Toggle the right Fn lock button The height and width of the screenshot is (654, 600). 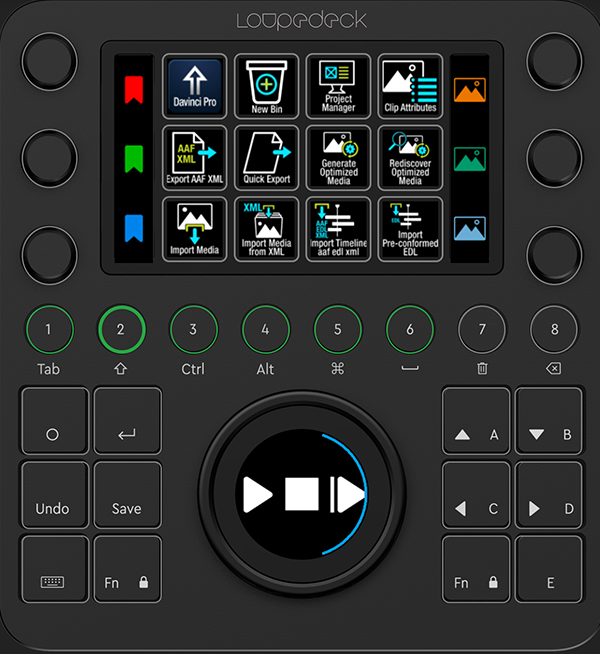click(476, 569)
